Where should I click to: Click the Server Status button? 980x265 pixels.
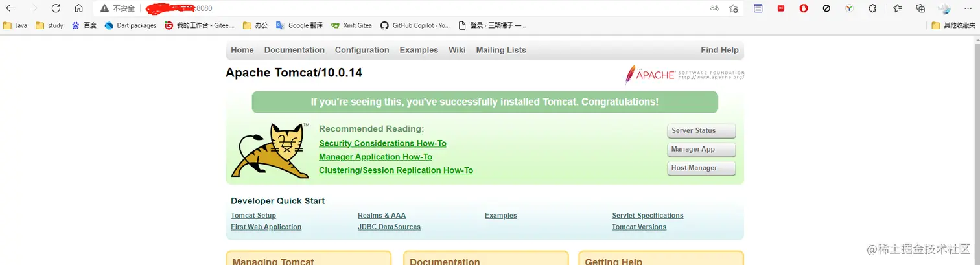coord(701,130)
